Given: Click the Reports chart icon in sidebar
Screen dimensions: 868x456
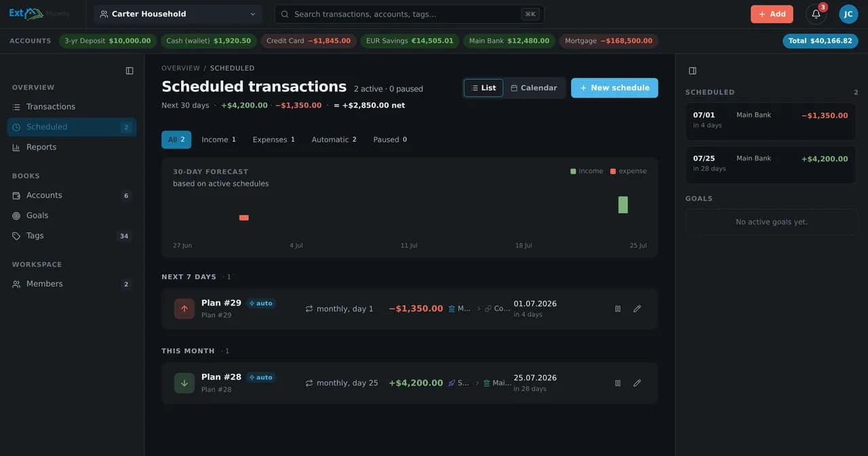Looking at the screenshot, I should point(16,147).
